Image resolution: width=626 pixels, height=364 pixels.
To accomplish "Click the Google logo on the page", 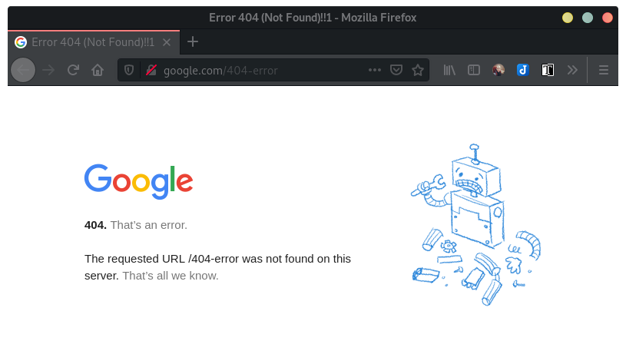I will point(138,181).
